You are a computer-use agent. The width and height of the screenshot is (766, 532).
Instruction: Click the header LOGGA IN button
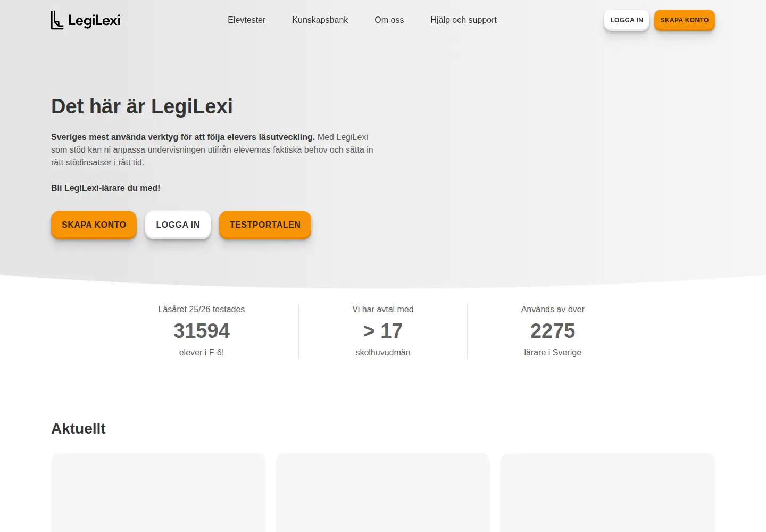(x=627, y=20)
